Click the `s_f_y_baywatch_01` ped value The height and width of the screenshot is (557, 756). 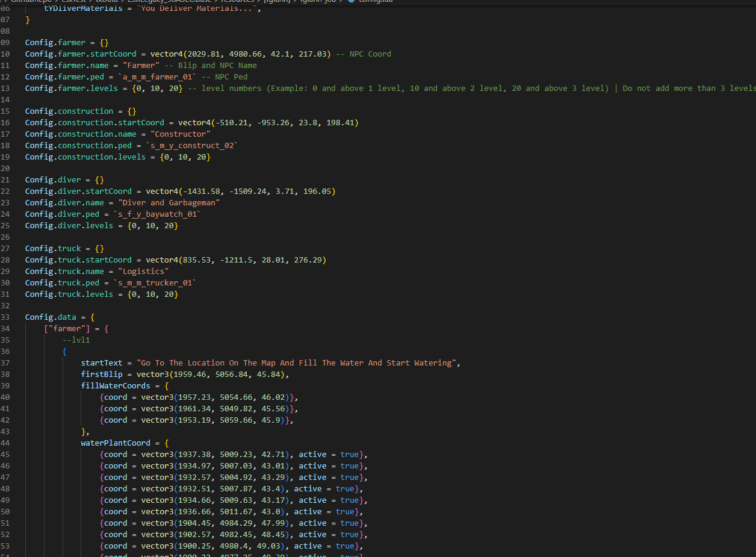pos(157,214)
